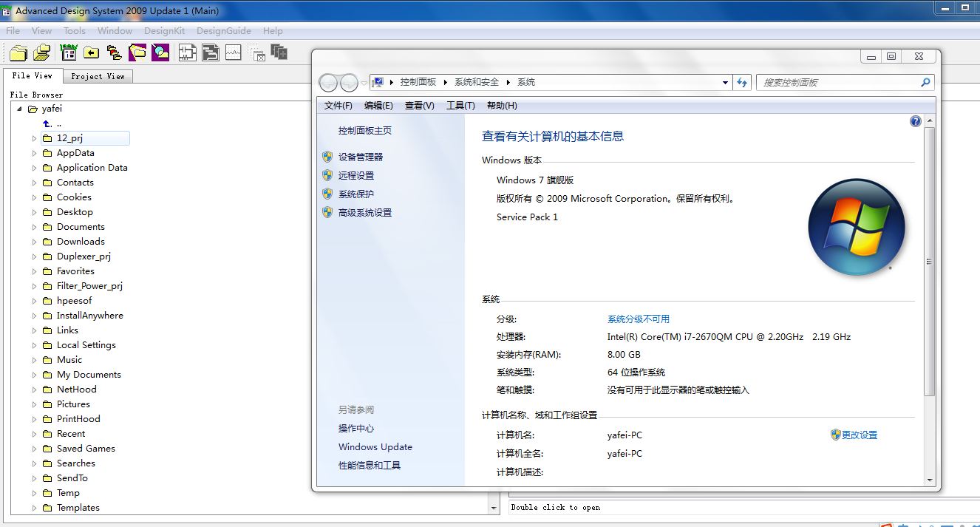Open the 工具(T) menu in Control Panel
The width and height of the screenshot is (980, 527).
pyautogui.click(x=460, y=106)
